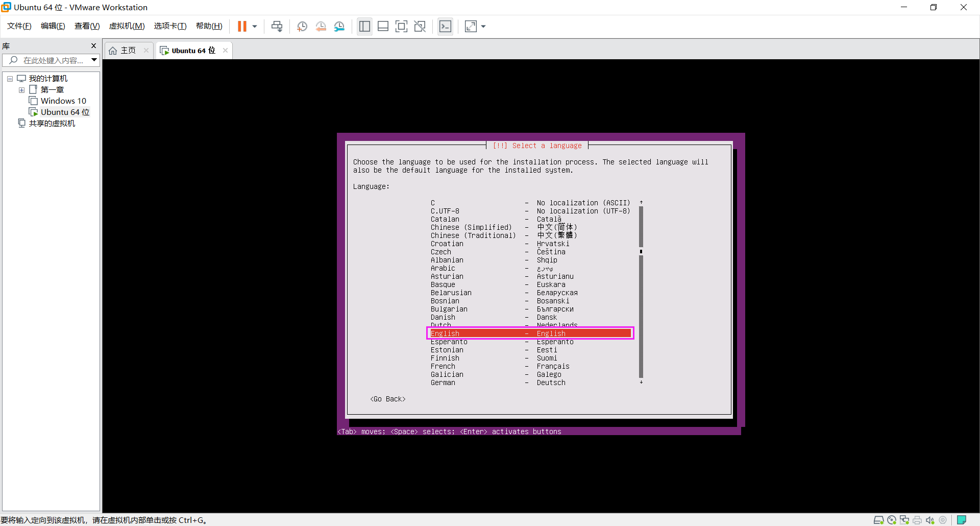Click the sound card status icon

930,520
